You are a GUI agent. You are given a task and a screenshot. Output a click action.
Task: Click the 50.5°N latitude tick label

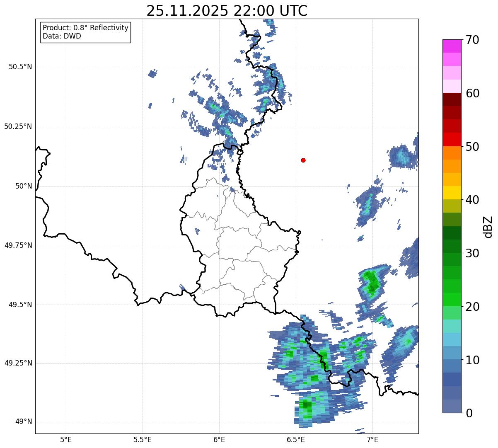(20, 67)
